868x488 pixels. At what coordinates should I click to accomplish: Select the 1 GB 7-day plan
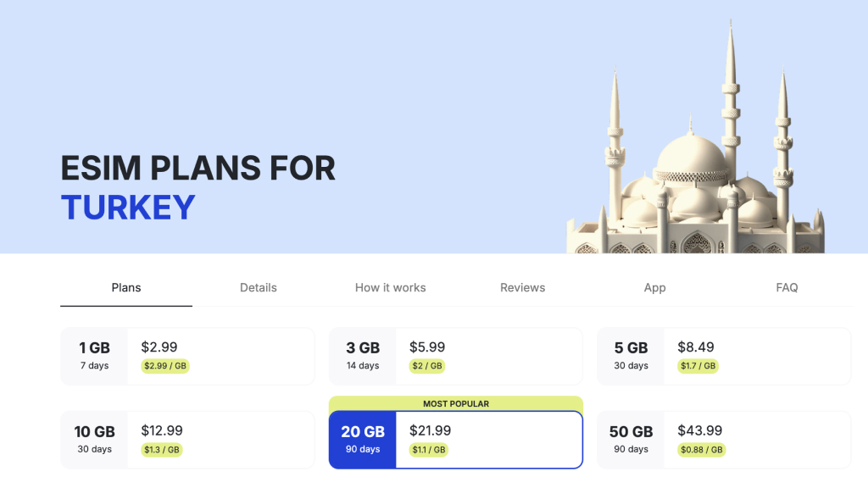pos(187,356)
